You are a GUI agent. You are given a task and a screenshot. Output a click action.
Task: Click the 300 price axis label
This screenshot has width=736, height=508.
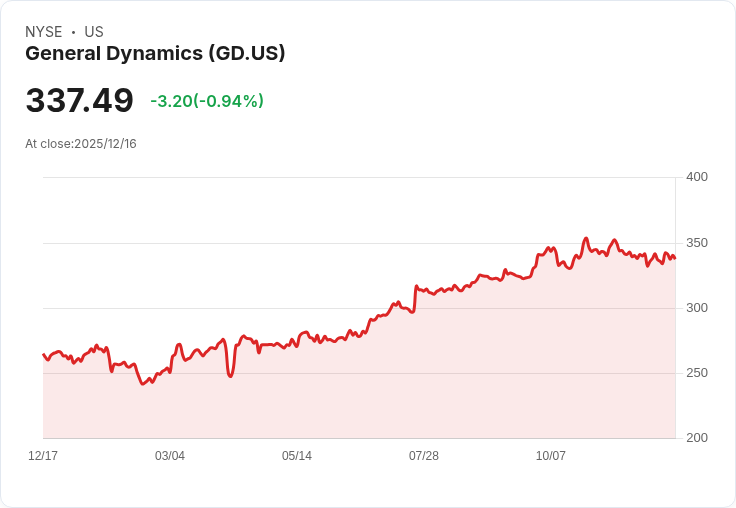697,308
